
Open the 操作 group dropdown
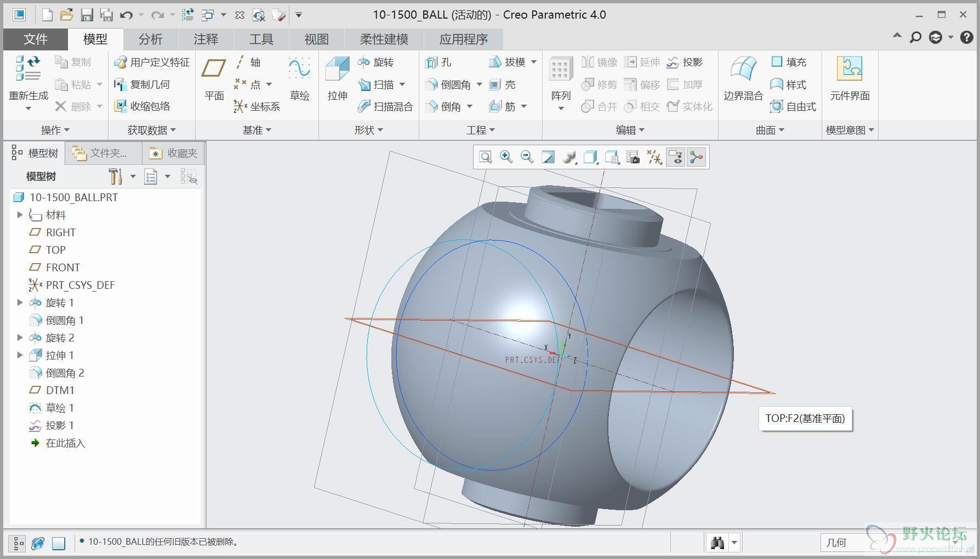pyautogui.click(x=55, y=130)
